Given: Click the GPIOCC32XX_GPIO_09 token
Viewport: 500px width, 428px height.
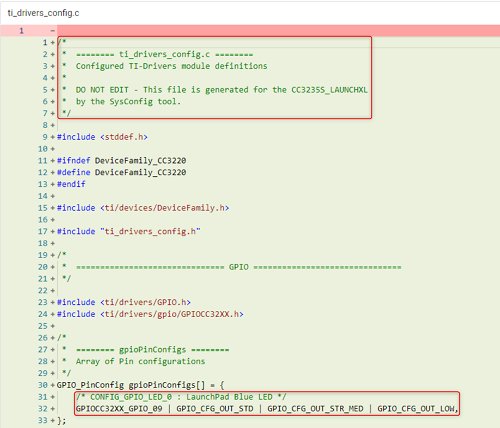Looking at the screenshot, I should [119, 409].
